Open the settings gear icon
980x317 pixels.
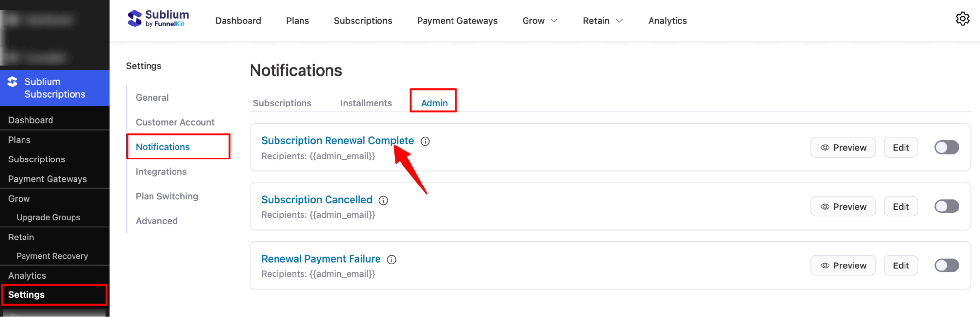point(962,19)
